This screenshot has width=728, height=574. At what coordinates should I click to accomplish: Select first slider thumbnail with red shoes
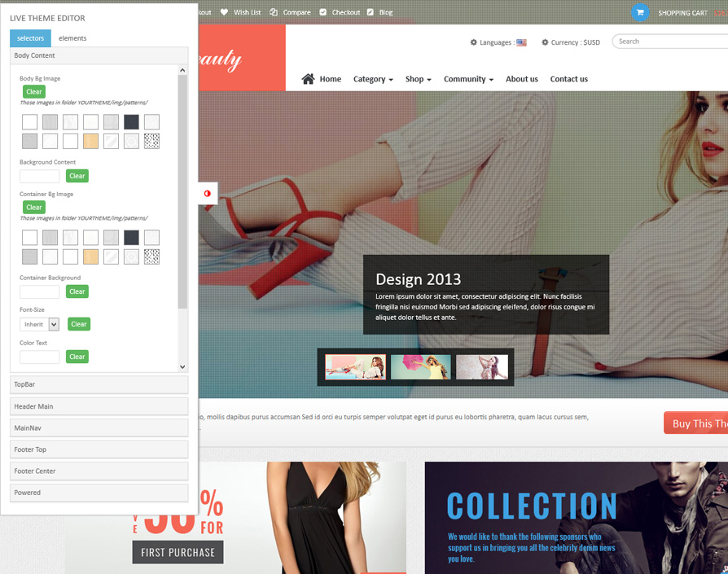[355, 367]
